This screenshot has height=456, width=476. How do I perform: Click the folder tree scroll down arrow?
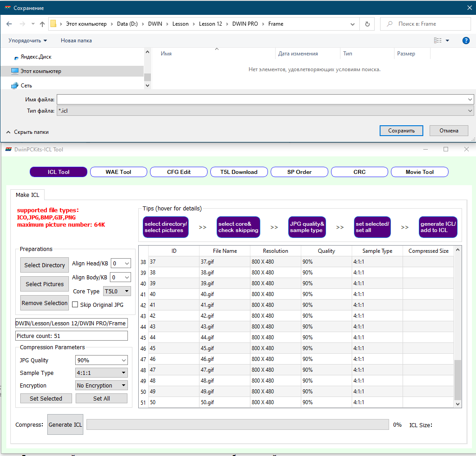coord(147,86)
